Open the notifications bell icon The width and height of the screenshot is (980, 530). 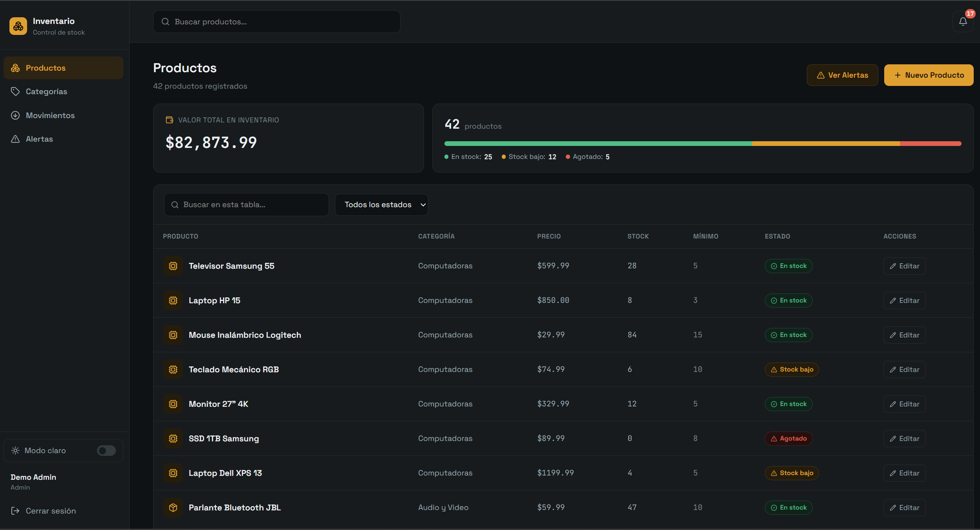963,22
